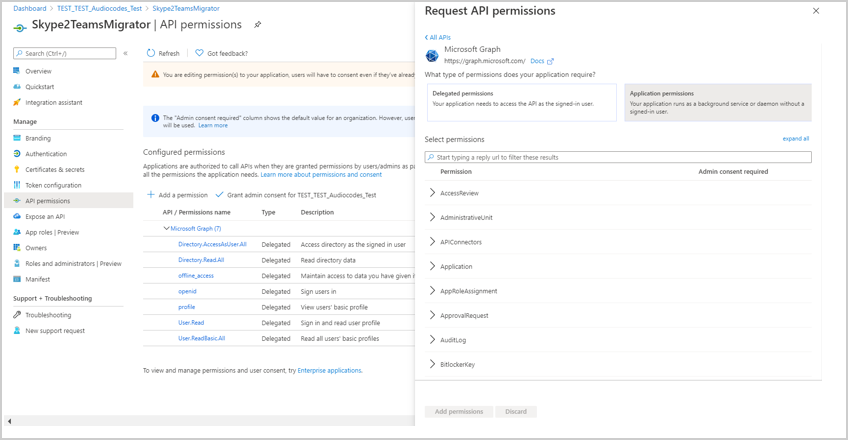Click the Got feedback heart icon
848x440 pixels.
[199, 53]
